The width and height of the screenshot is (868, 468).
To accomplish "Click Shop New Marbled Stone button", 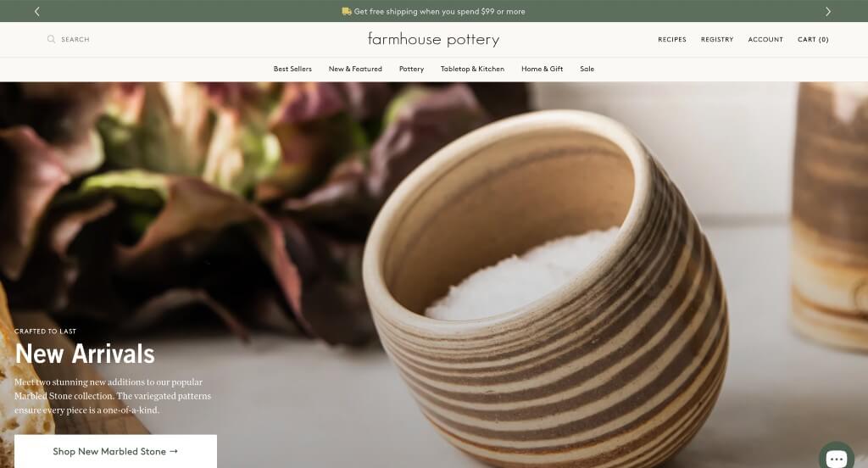I will [115, 451].
